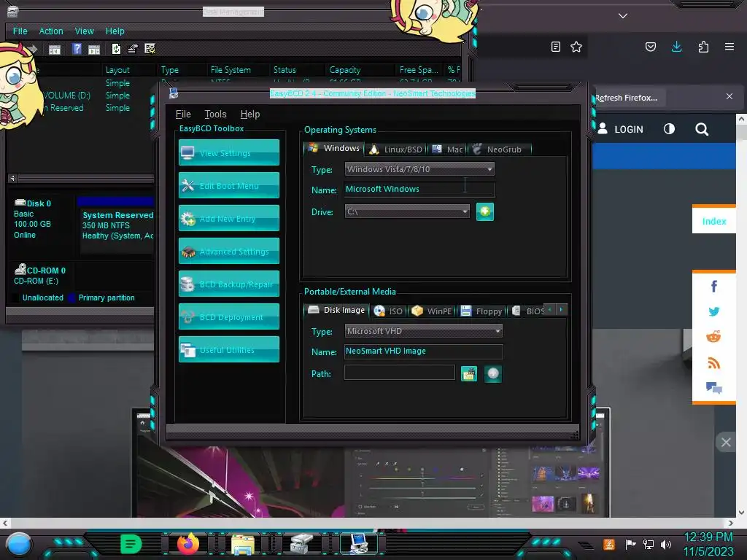Open Firefox reader view icon
This screenshot has width=747, height=560.
coord(555,47)
